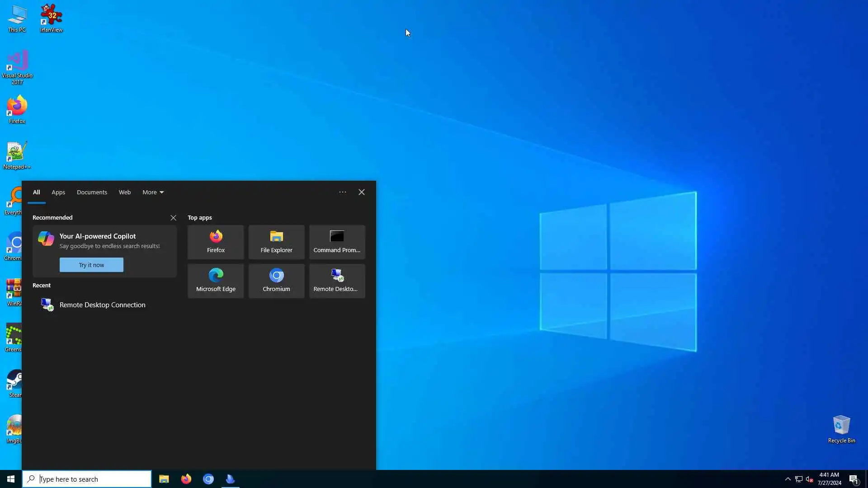Switch to the Apps search tab
This screenshot has height=488, width=868.
(x=58, y=192)
